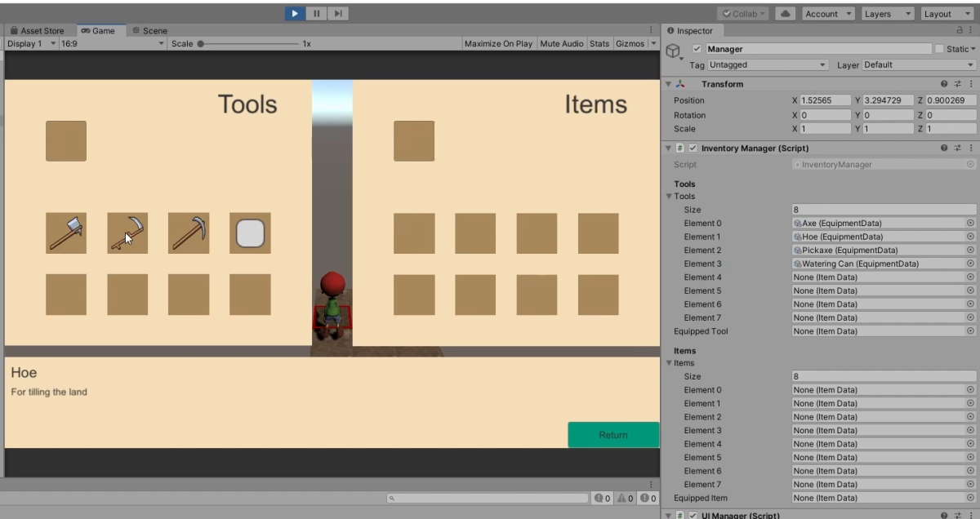This screenshot has width=980, height=519.
Task: Enable the Stats overlay
Action: click(599, 43)
